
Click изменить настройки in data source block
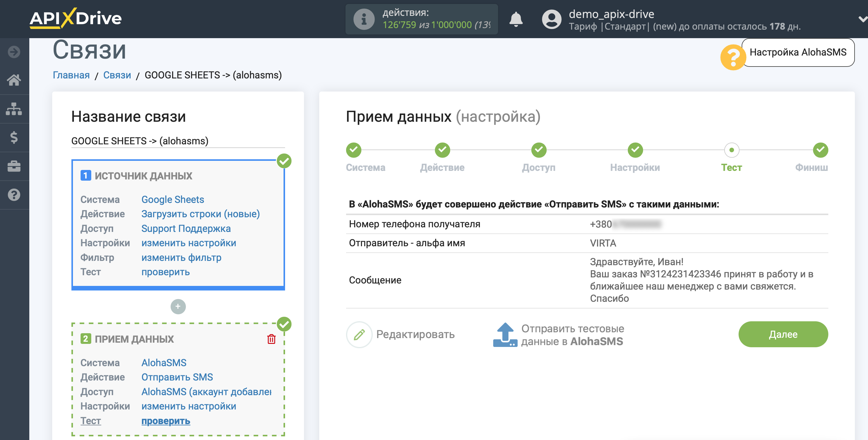tap(189, 243)
